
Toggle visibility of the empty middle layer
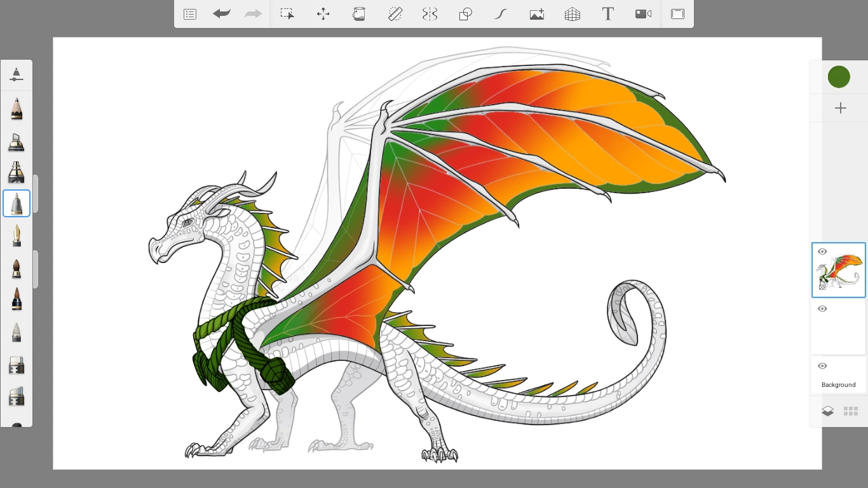(822, 309)
